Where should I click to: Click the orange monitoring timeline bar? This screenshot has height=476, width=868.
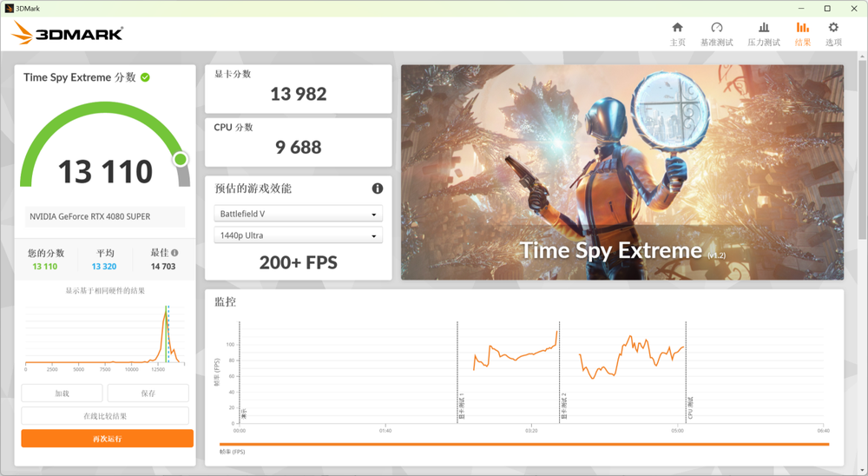point(524,445)
